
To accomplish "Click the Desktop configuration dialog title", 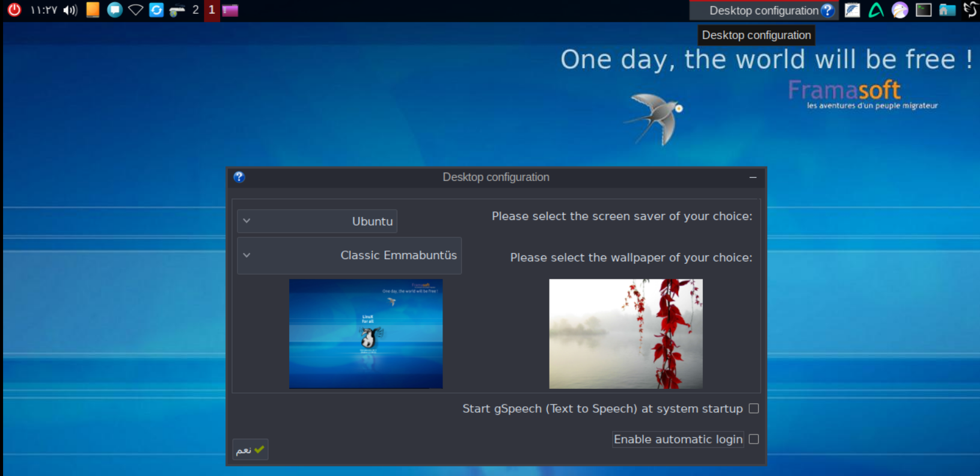I will click(496, 177).
